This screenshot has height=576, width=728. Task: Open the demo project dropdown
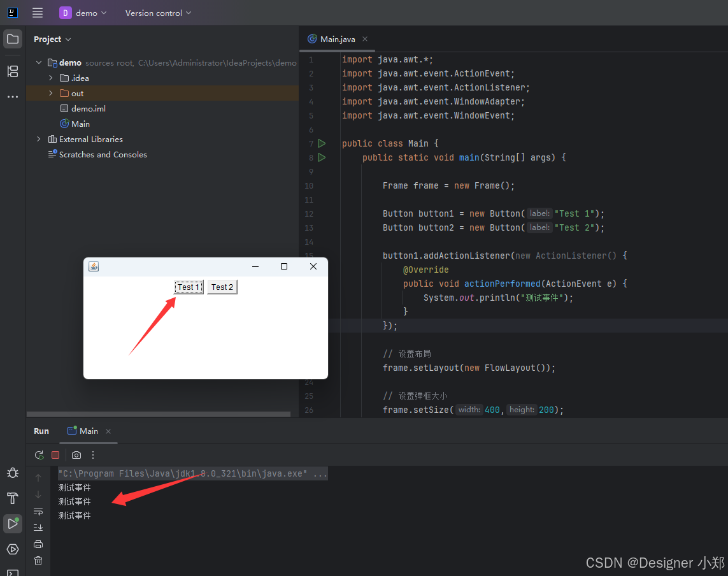(x=83, y=13)
